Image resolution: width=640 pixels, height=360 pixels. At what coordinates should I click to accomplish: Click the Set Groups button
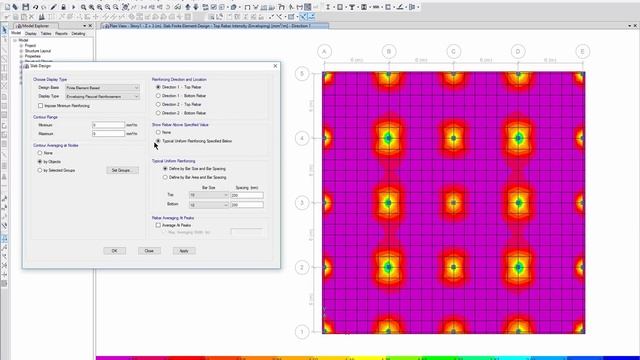point(122,170)
